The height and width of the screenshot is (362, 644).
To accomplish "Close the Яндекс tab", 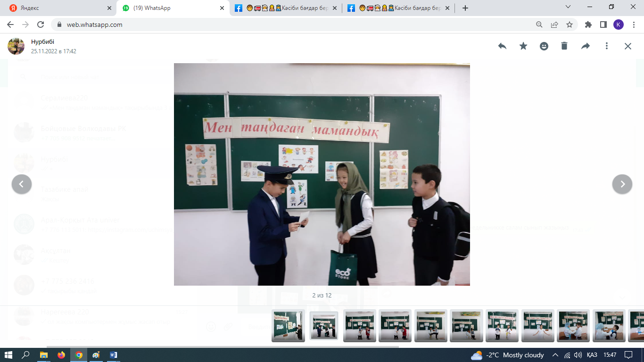I will point(109,8).
